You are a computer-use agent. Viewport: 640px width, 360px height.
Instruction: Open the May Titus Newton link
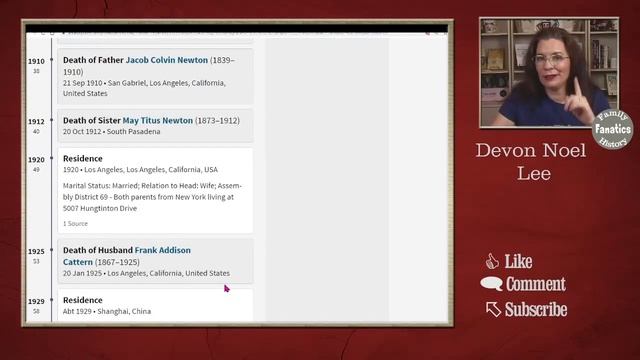click(158, 120)
